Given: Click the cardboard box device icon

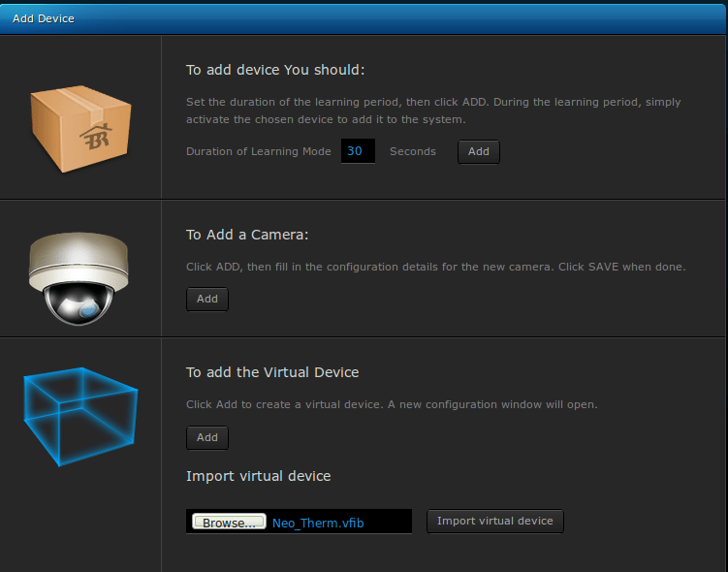Looking at the screenshot, I should click(x=80, y=129).
